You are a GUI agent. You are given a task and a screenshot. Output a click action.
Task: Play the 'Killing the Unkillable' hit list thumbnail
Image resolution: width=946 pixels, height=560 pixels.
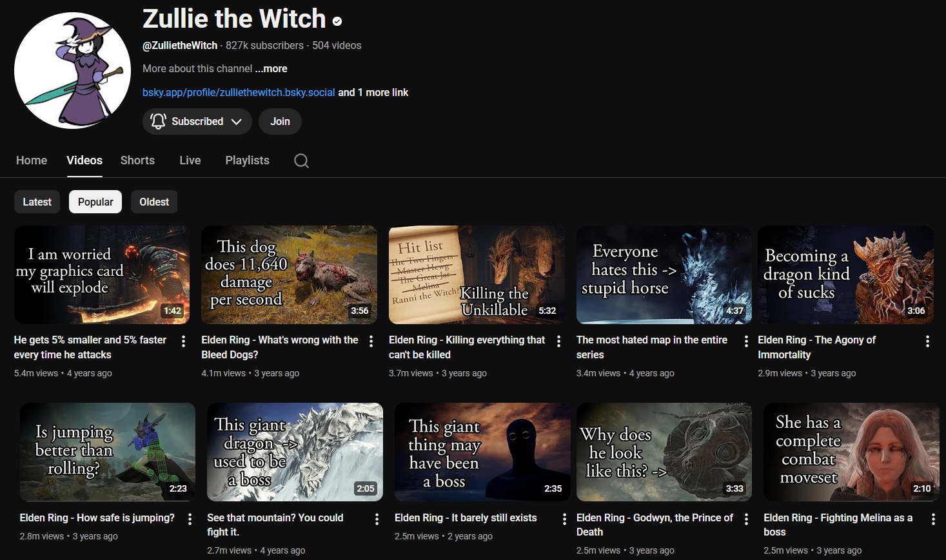477,275
